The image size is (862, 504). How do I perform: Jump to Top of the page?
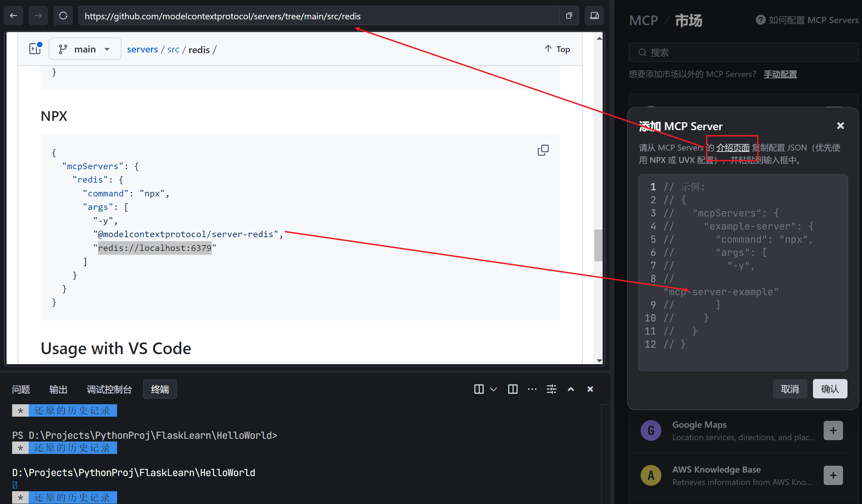[557, 49]
